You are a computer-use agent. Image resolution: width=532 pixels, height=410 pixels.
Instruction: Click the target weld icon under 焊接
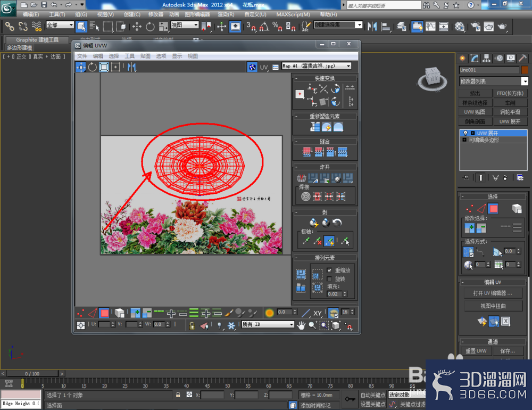pyautogui.click(x=305, y=196)
